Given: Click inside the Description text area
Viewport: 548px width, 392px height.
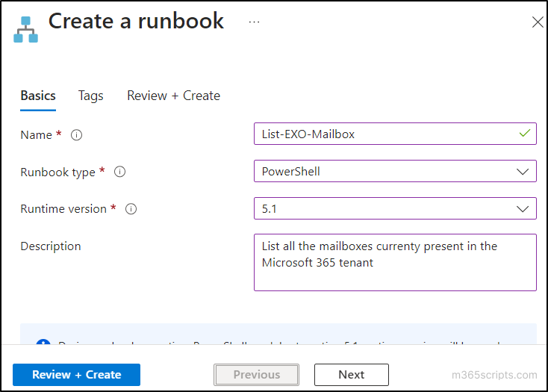Looking at the screenshot, I should pyautogui.click(x=395, y=262).
